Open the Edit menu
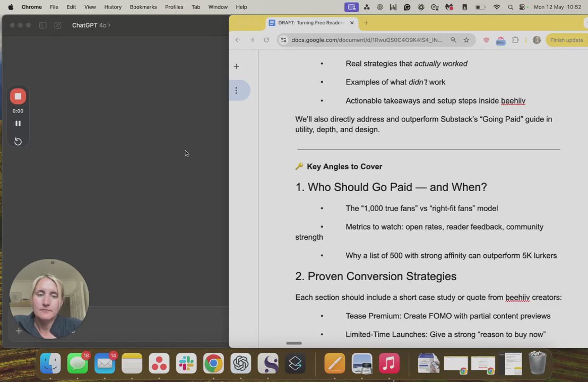Image resolution: width=588 pixels, height=382 pixels. (71, 7)
